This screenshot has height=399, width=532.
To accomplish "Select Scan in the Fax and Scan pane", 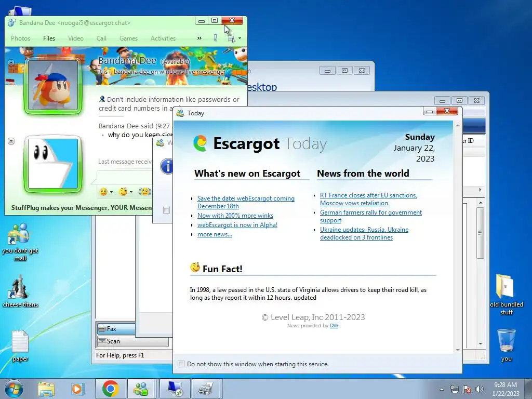I will (132, 341).
